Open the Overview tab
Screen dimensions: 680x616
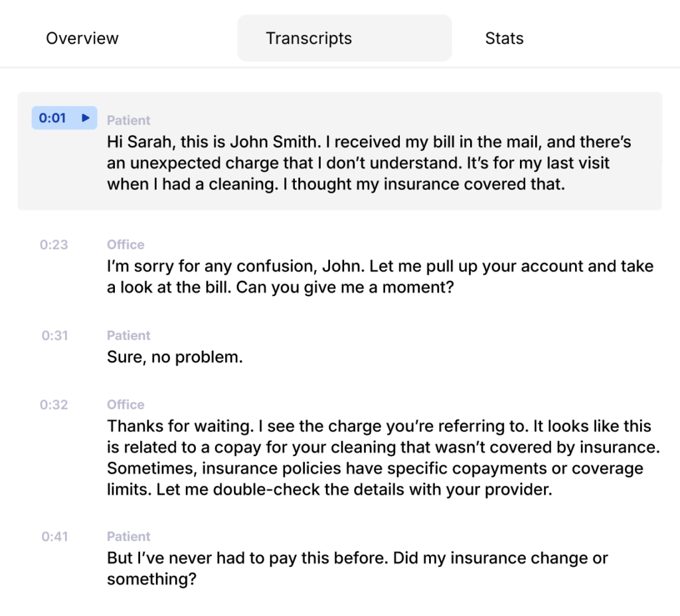[x=82, y=38]
